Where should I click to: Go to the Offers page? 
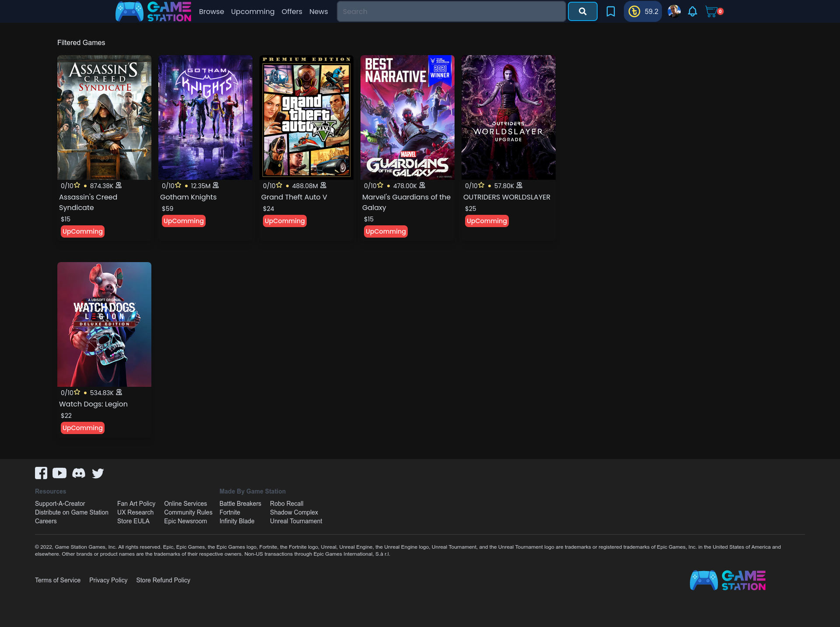292,11
